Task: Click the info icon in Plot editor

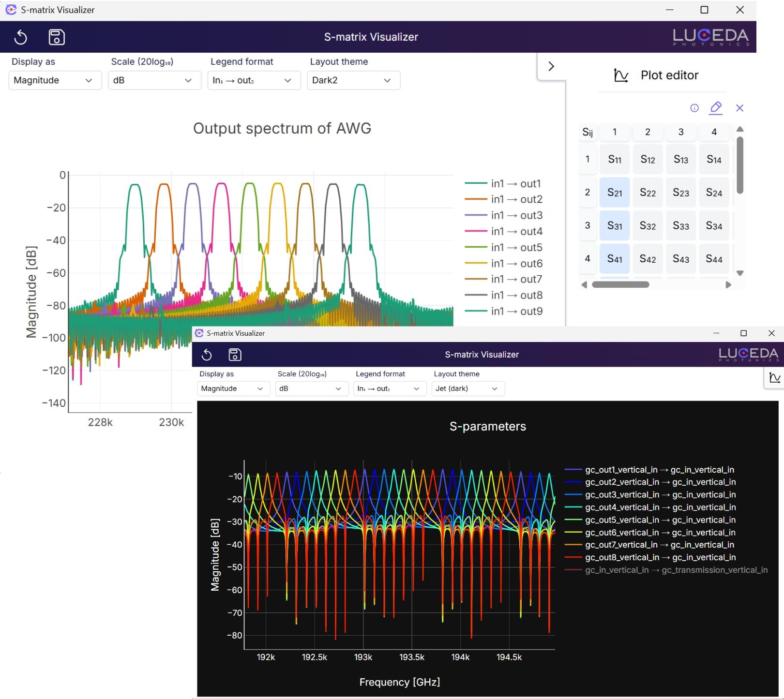Action: [694, 108]
